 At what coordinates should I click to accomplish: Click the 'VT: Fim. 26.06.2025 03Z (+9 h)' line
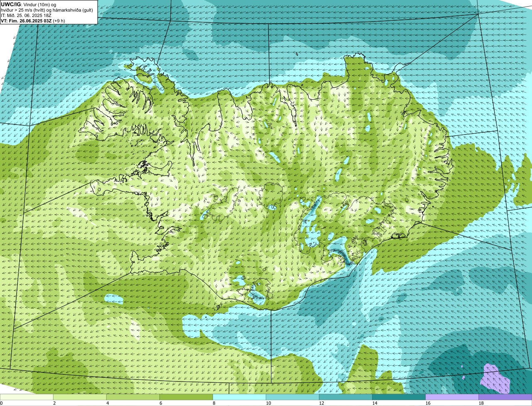[x=33, y=21]
